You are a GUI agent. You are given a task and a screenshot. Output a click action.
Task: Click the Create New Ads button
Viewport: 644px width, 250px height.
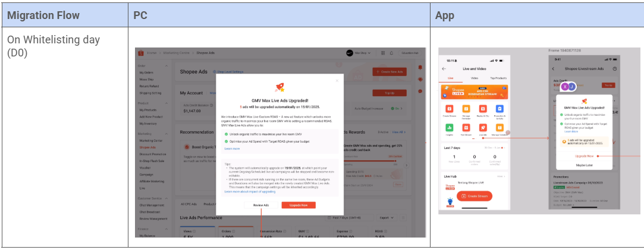coord(389,72)
